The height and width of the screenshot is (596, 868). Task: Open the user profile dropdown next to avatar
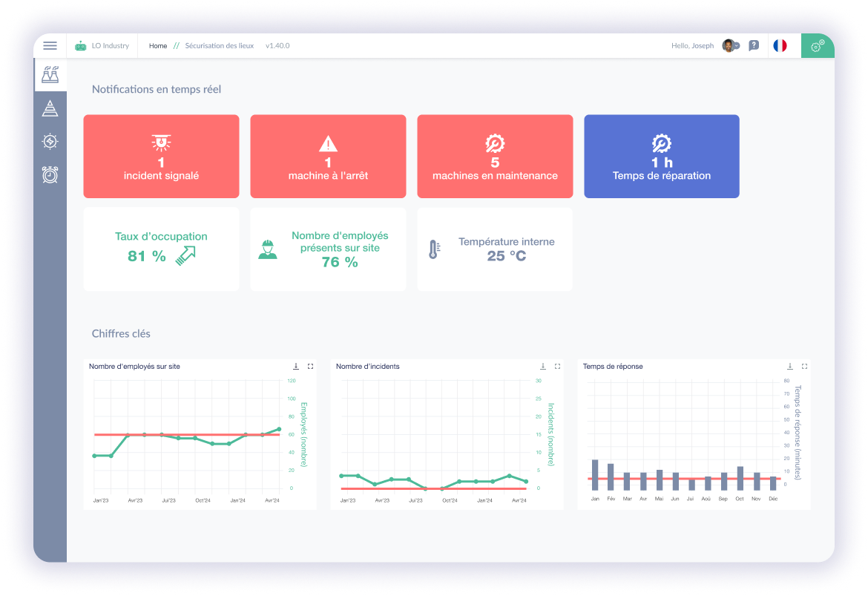(738, 45)
